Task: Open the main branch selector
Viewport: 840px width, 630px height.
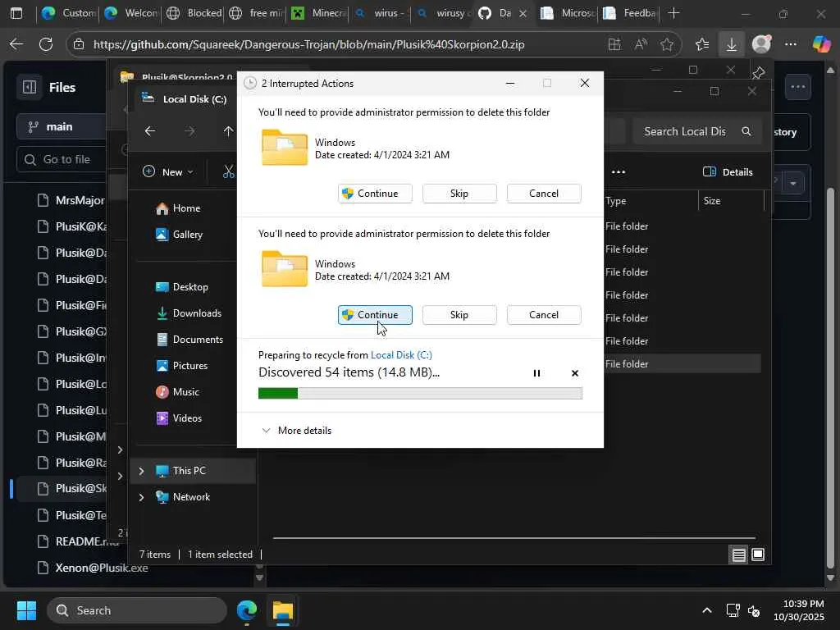Action: 61,127
